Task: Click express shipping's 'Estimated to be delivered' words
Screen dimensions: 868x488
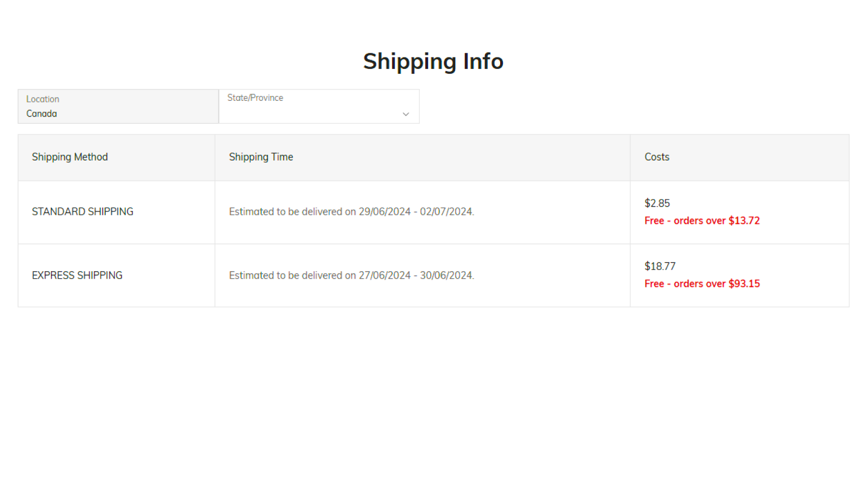Action: (285, 275)
